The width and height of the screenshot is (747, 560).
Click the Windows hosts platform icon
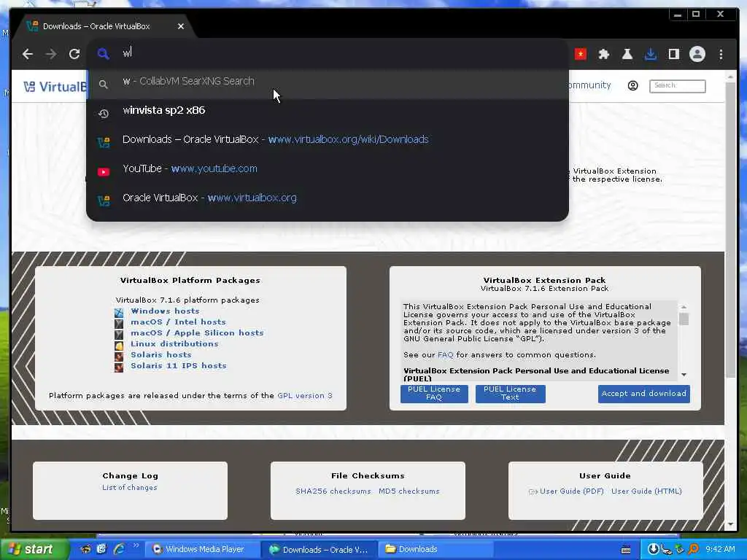pyautogui.click(x=119, y=312)
